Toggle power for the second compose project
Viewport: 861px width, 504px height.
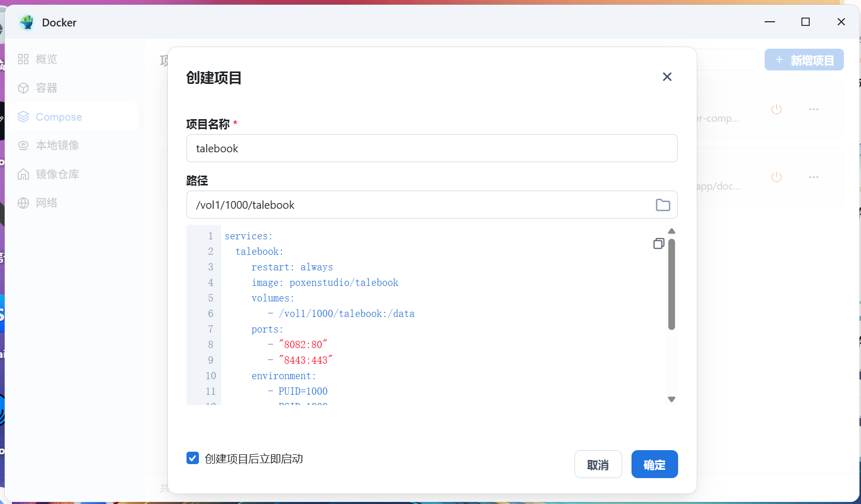click(776, 177)
